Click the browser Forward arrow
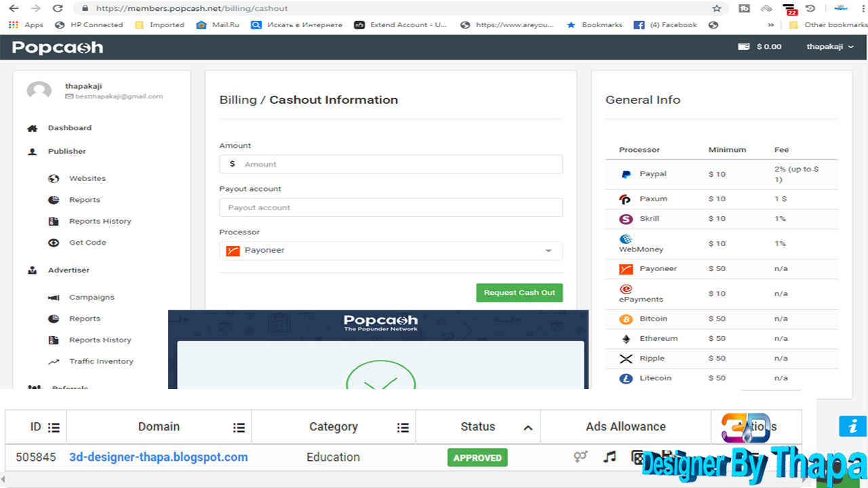The width and height of the screenshot is (868, 488). point(35,9)
